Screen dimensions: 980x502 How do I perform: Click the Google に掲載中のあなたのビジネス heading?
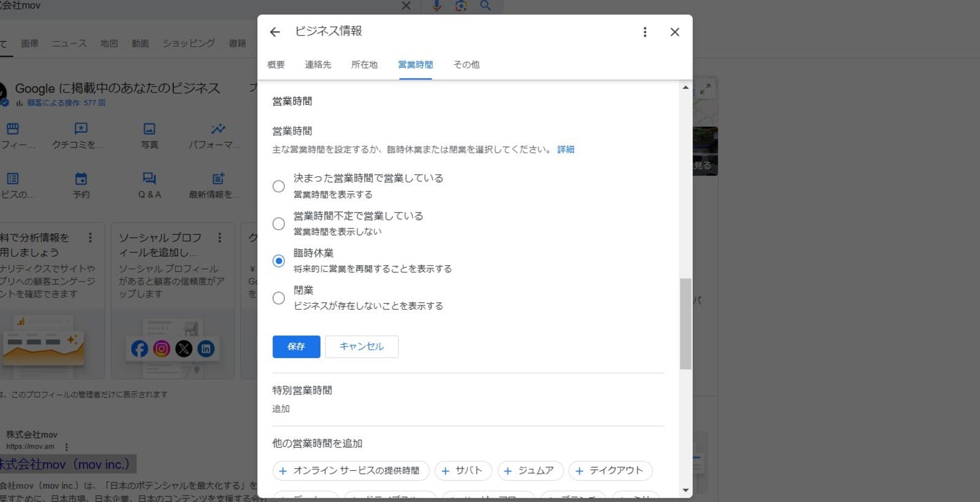click(x=117, y=88)
